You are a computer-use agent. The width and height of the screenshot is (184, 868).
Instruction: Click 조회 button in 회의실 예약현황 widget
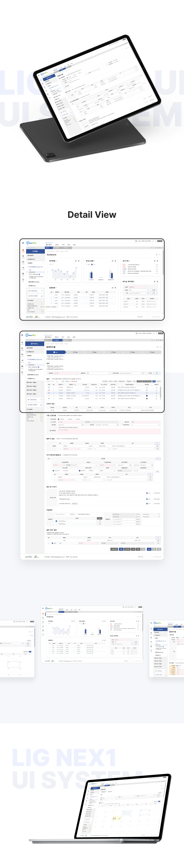tap(154, 293)
